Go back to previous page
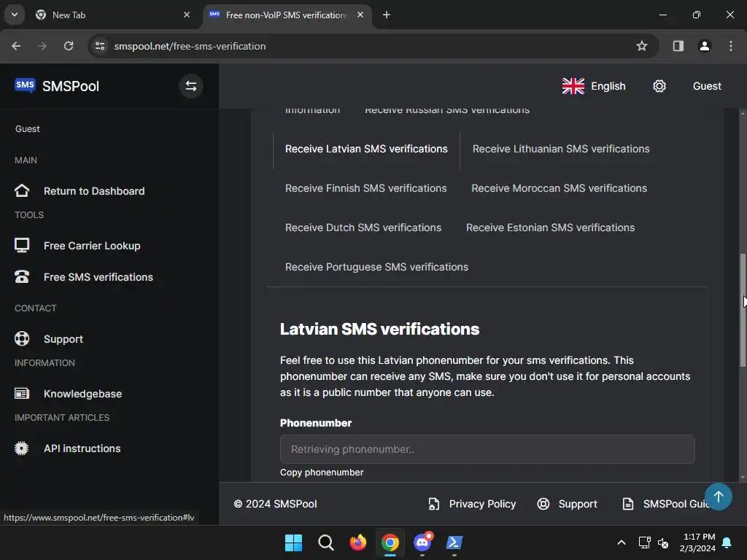 coord(16,46)
